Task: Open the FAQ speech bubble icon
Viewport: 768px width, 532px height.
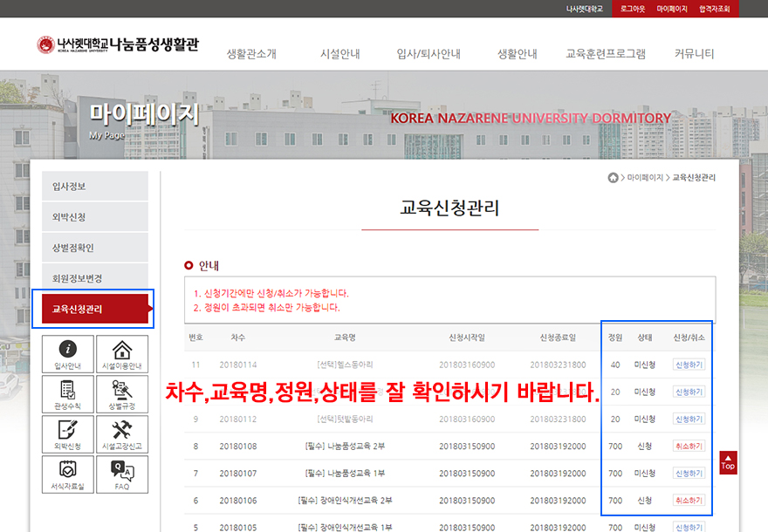Action: point(122,474)
